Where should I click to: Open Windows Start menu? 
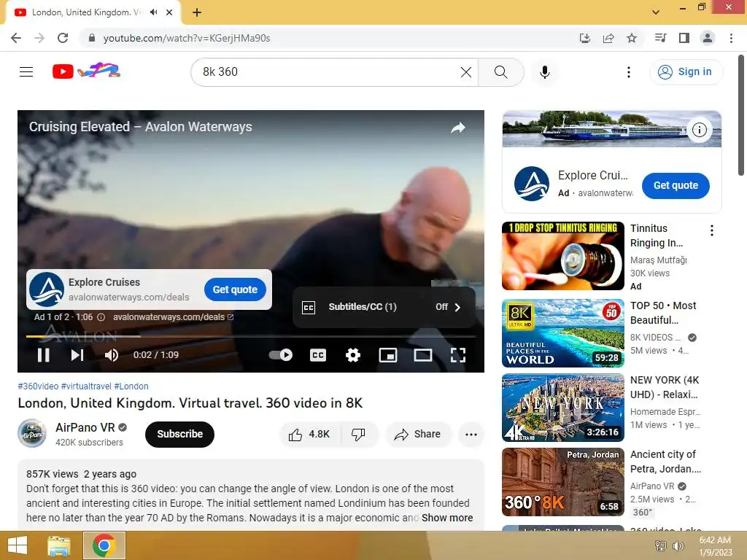point(18,545)
